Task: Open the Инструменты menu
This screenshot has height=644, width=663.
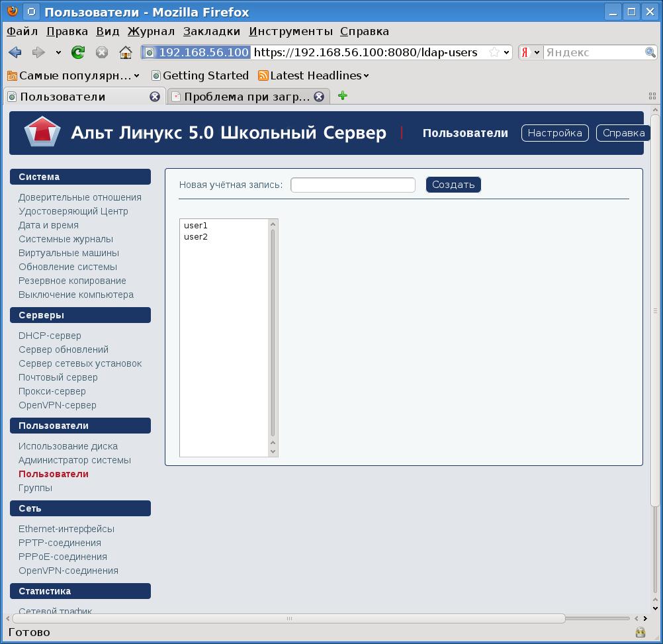Action: (x=290, y=31)
